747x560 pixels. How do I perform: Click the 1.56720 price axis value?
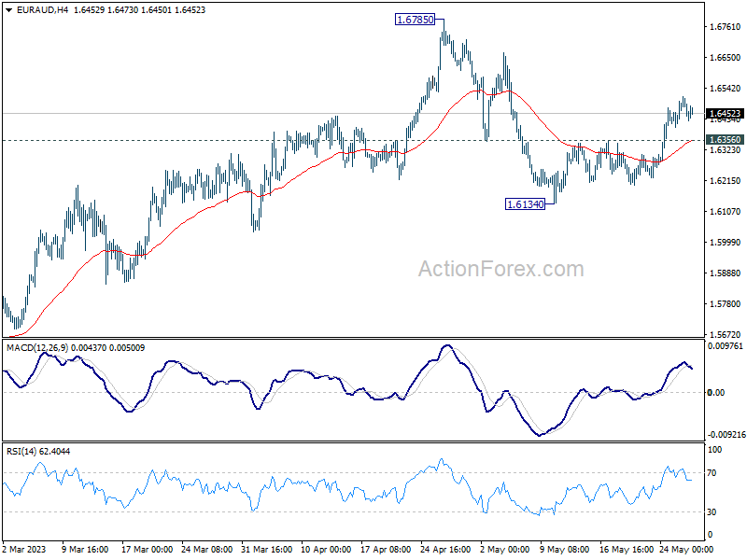726,335
